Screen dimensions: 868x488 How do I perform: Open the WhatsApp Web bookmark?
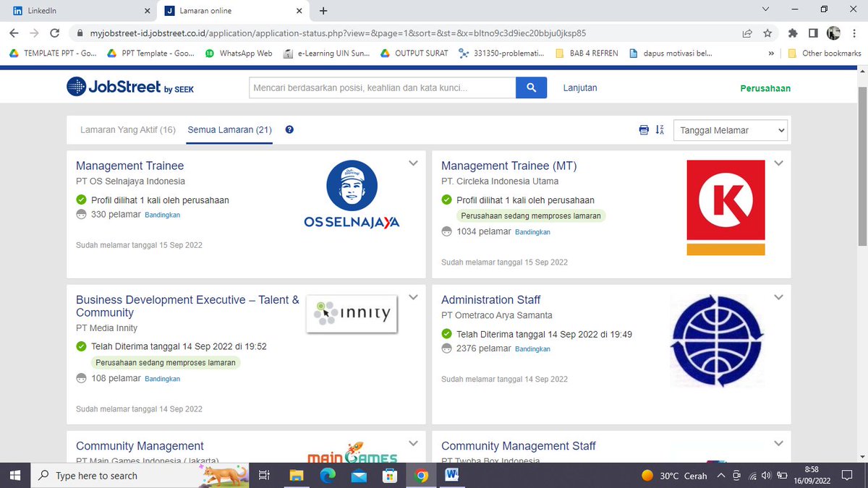point(239,53)
